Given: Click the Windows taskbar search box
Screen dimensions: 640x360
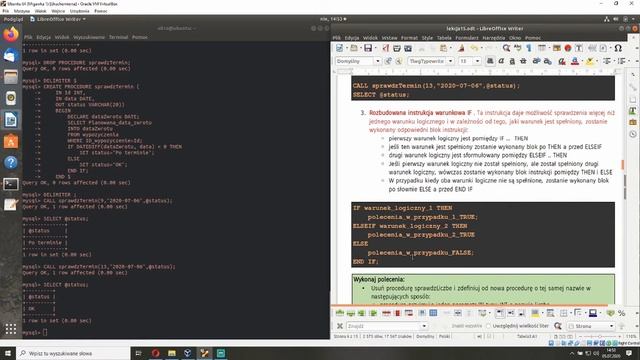Looking at the screenshot, I should [73, 353].
